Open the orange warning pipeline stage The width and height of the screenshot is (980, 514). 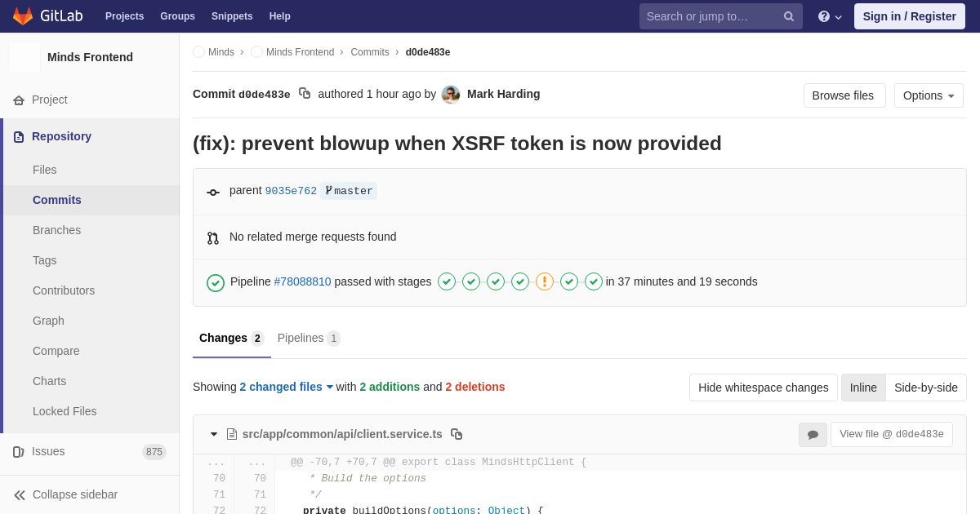click(545, 281)
